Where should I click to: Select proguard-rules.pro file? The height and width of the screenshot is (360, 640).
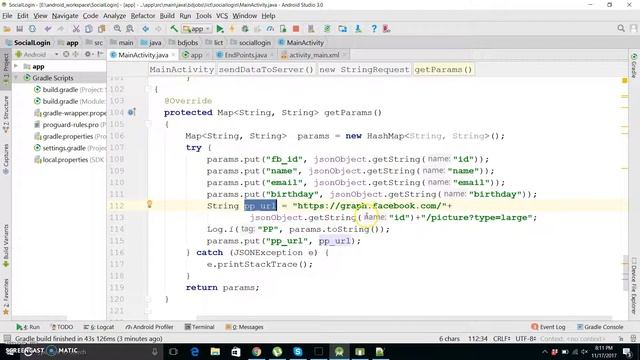coord(70,124)
